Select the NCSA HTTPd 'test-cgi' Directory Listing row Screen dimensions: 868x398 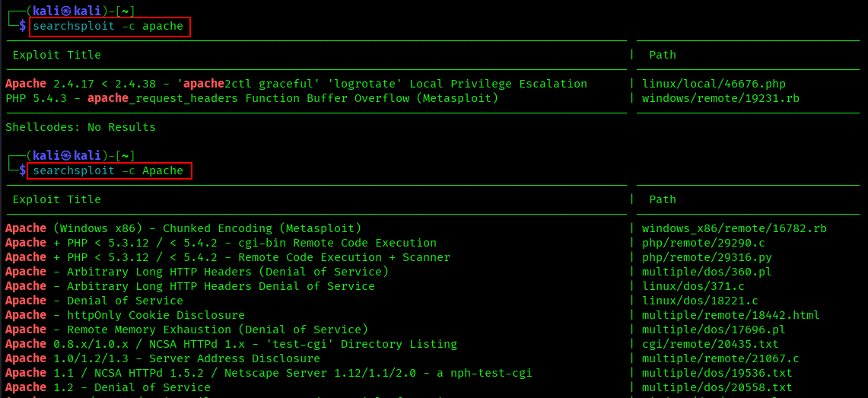tap(231, 344)
